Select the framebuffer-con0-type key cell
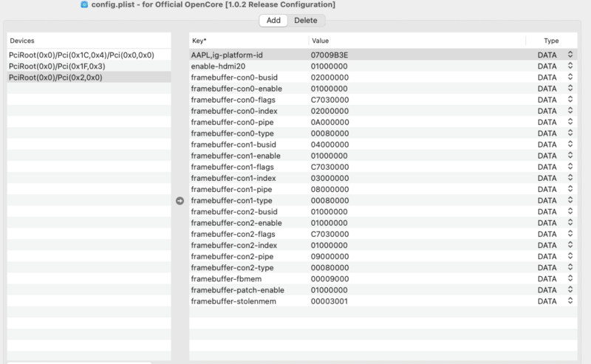The height and width of the screenshot is (364, 591). click(233, 134)
